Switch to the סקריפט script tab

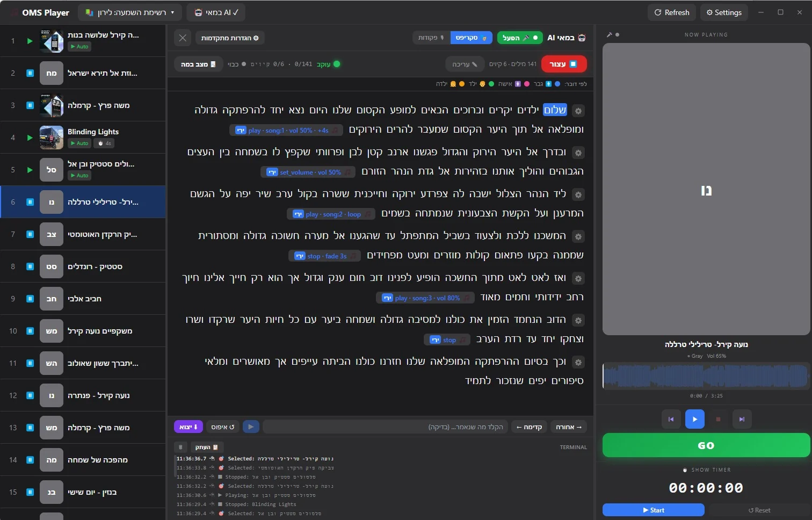[x=471, y=38]
